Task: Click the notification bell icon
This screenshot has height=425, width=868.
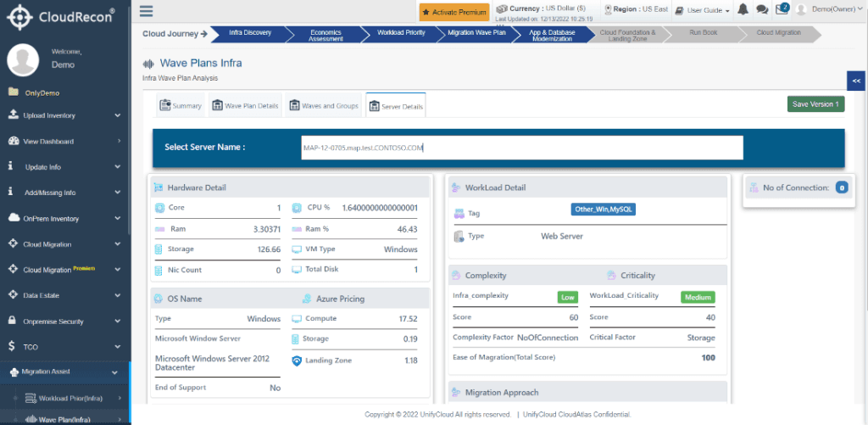Action: click(x=743, y=9)
